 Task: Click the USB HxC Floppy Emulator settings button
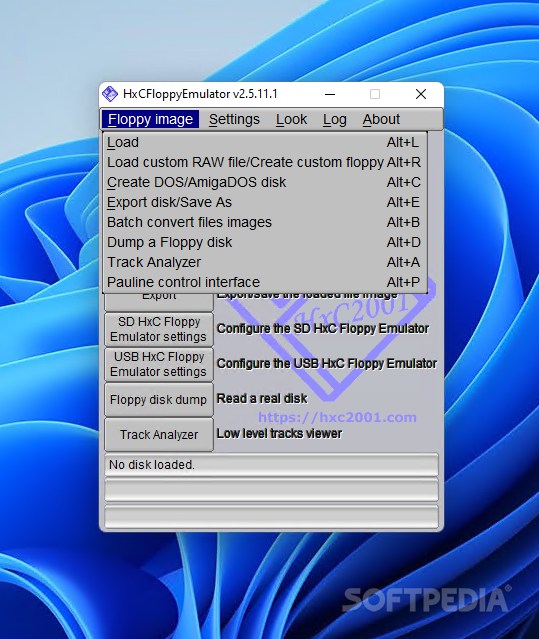pos(159,364)
